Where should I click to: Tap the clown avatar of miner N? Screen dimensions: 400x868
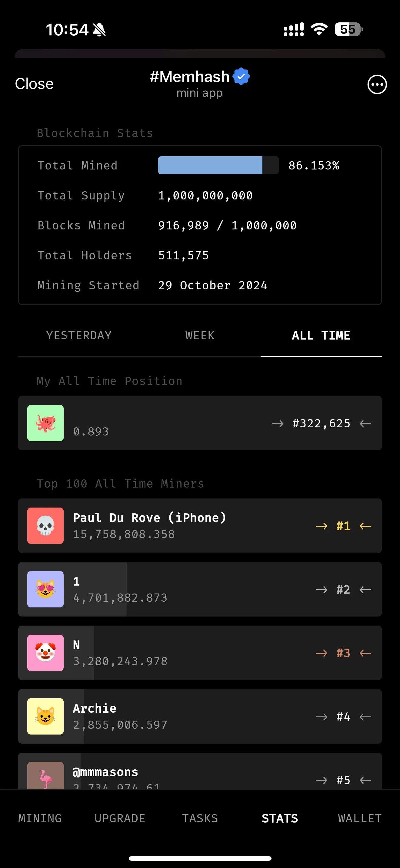(45, 653)
